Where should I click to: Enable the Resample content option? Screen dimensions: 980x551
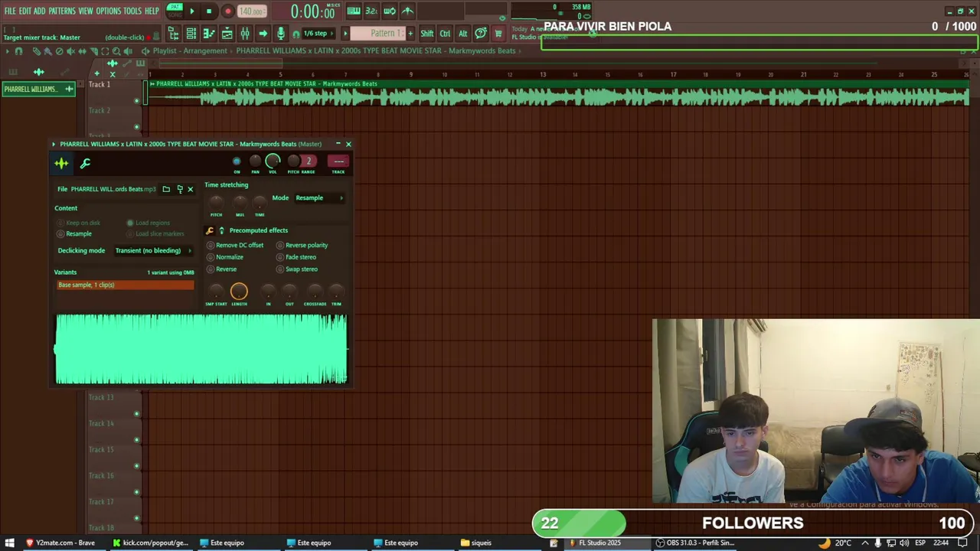74,234
